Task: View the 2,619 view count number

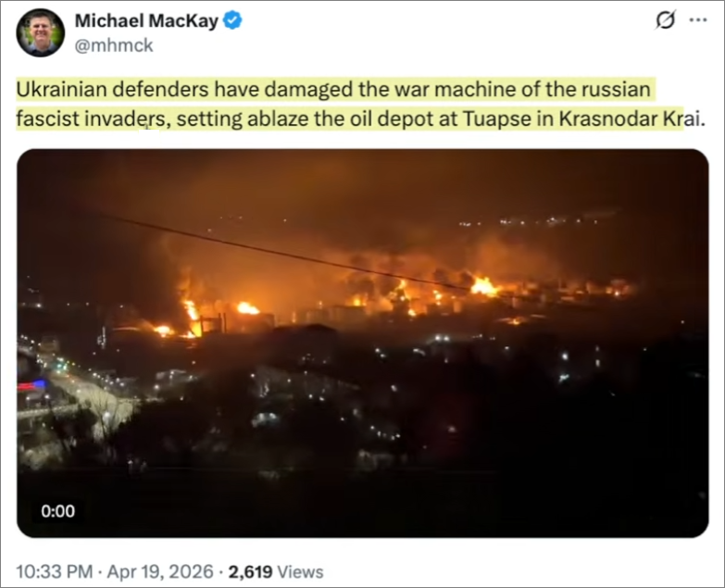Action: pyautogui.click(x=250, y=571)
